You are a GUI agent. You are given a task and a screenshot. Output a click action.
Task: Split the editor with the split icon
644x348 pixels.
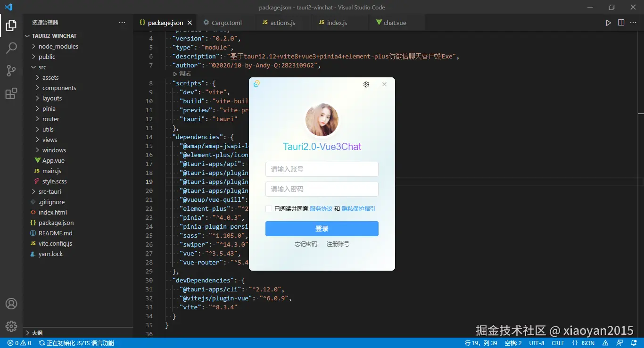621,23
